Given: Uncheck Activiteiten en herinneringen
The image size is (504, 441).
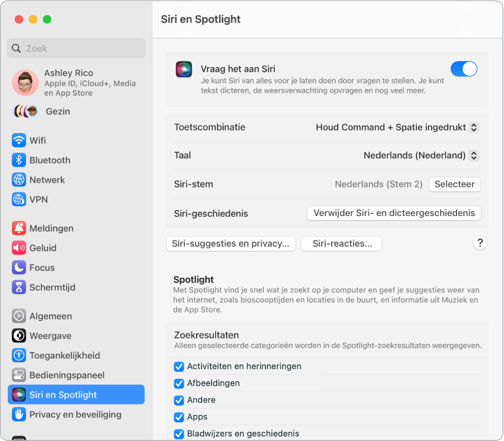Looking at the screenshot, I should 179,366.
